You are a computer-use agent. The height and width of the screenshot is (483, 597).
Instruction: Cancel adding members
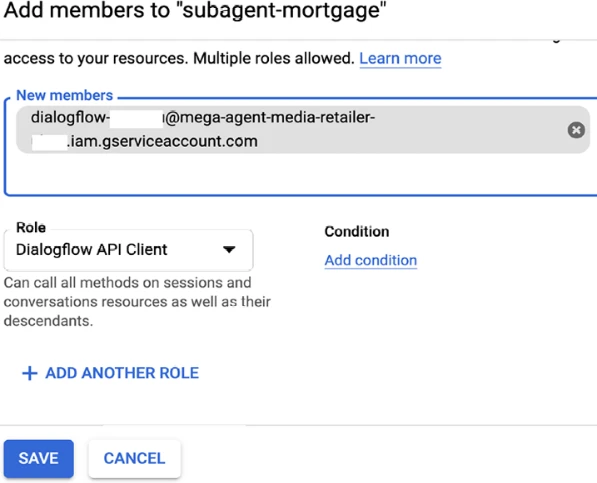(134, 458)
